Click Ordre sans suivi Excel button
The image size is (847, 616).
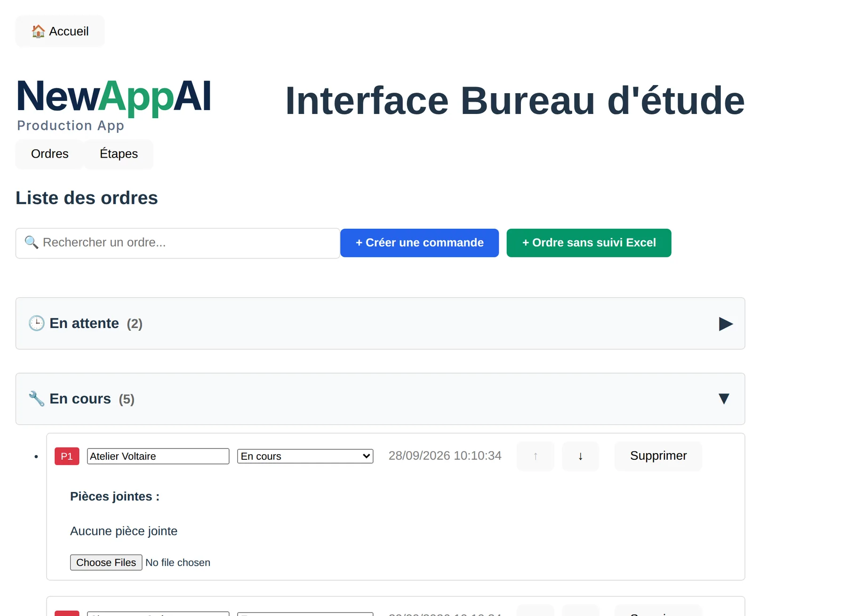589,243
